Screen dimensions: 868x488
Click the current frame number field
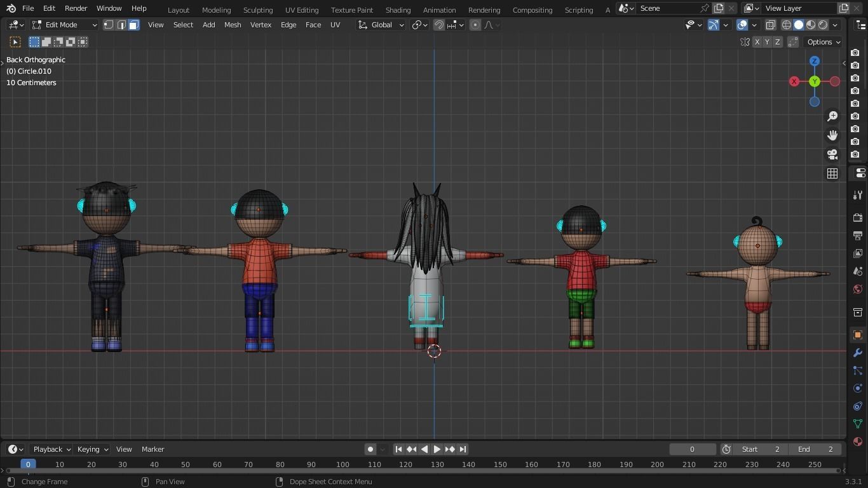pyautogui.click(x=692, y=449)
